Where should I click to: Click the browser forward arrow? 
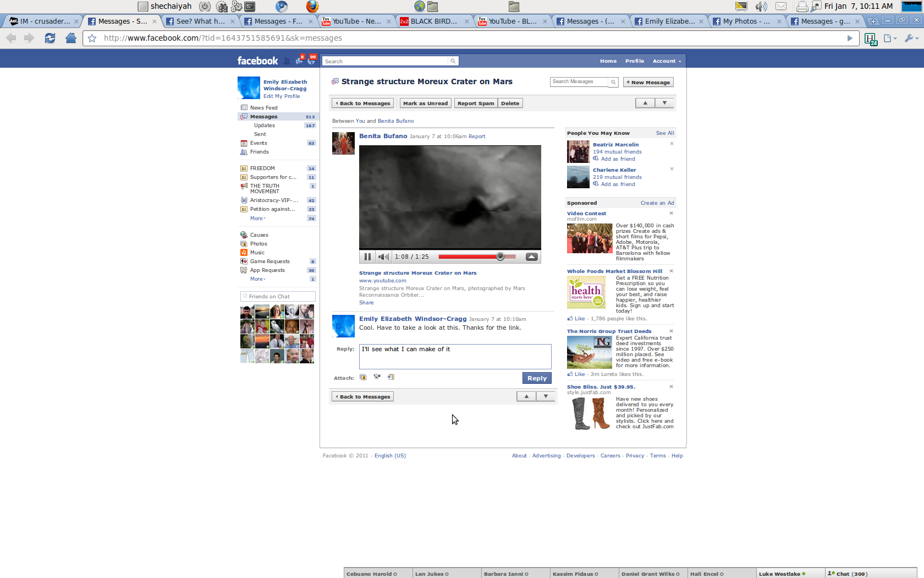click(x=29, y=38)
